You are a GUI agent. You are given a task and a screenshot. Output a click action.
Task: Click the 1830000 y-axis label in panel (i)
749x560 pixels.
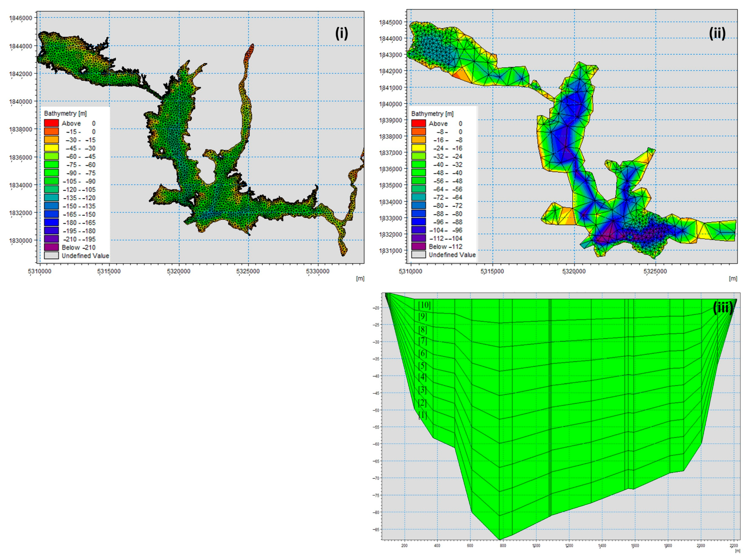tap(21, 241)
